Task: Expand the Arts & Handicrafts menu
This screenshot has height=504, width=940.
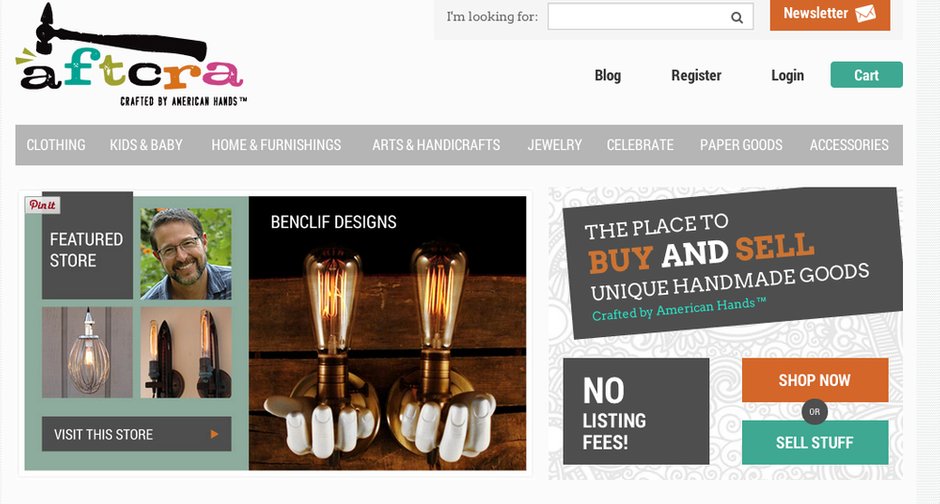Action: [x=436, y=145]
